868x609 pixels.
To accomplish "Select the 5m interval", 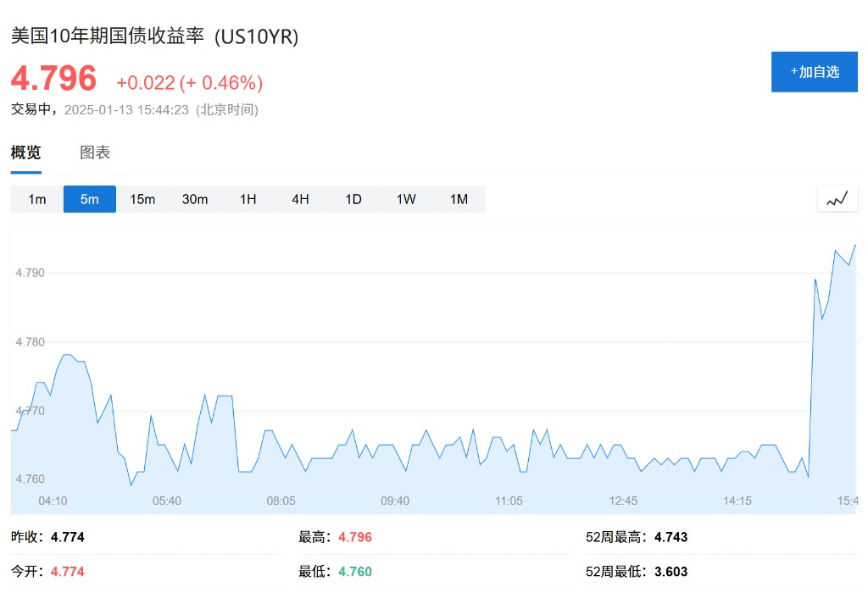I will 90,199.
